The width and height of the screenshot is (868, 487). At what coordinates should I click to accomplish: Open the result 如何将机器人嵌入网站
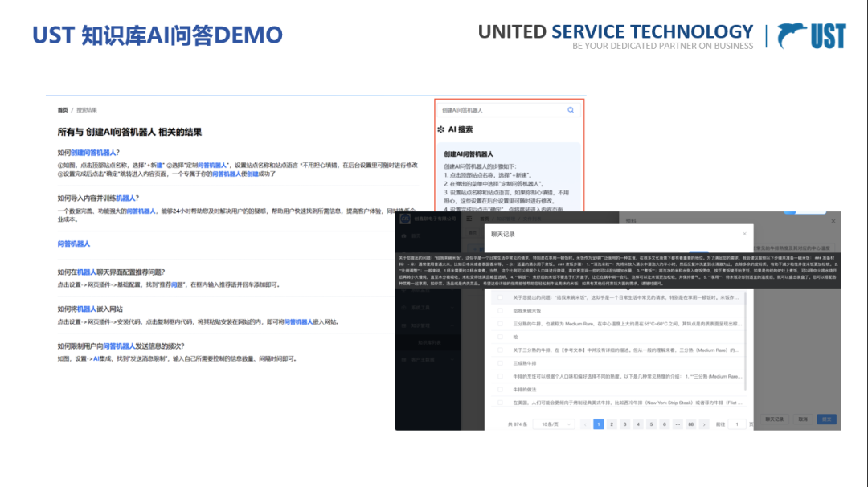90,309
